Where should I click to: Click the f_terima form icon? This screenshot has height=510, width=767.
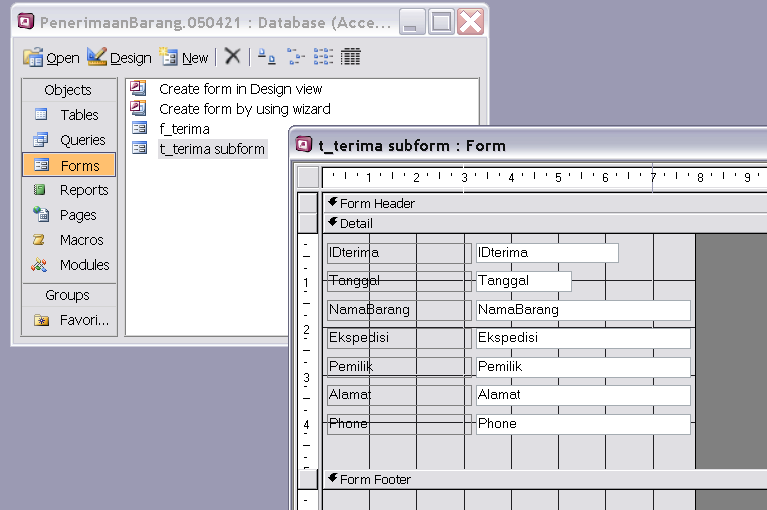pyautogui.click(x=139, y=128)
